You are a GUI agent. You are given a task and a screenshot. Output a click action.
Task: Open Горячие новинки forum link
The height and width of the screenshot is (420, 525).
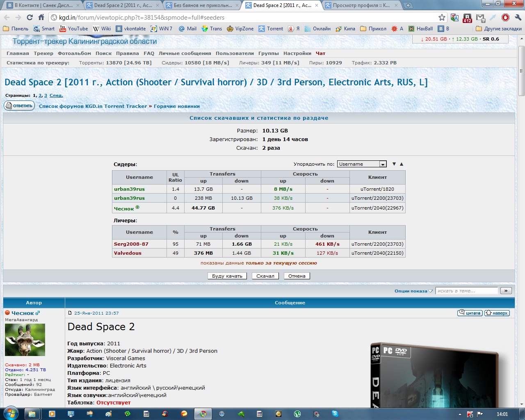tap(177, 106)
